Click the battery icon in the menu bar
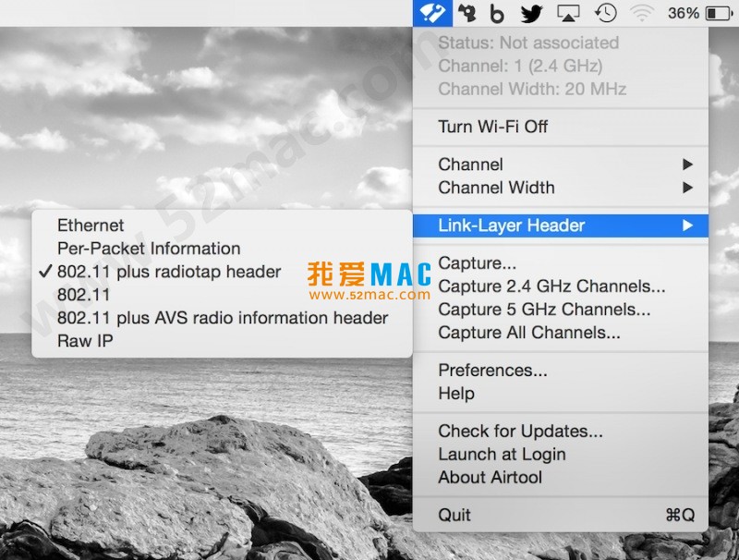Image resolution: width=739 pixels, height=560 pixels. pos(718,13)
